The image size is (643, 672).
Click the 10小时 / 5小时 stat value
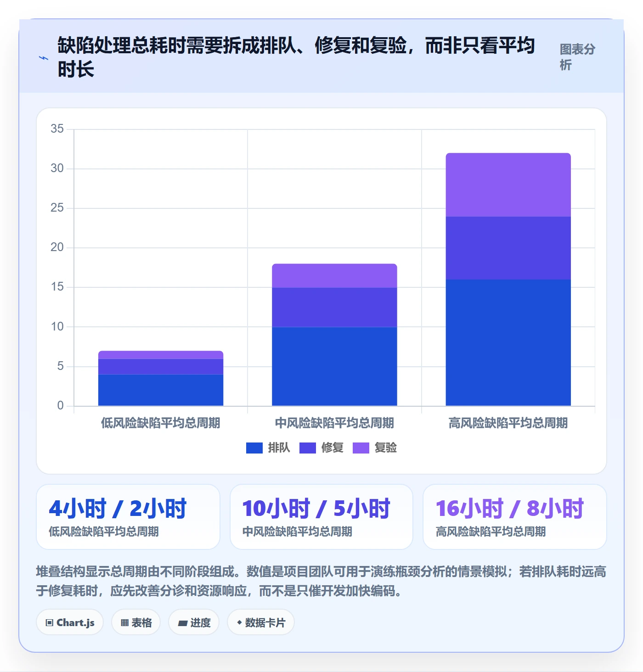click(x=316, y=509)
